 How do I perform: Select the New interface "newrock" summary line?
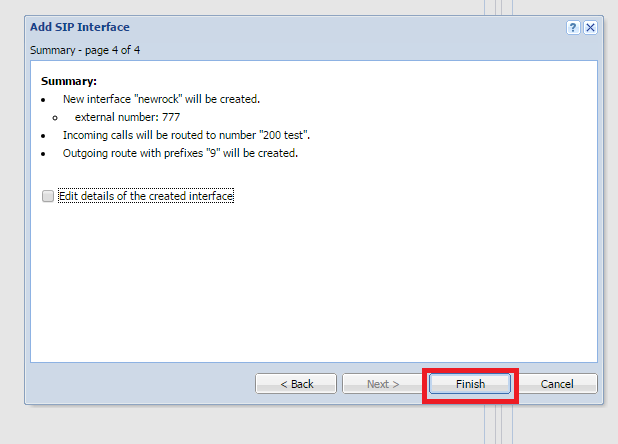(x=162, y=99)
